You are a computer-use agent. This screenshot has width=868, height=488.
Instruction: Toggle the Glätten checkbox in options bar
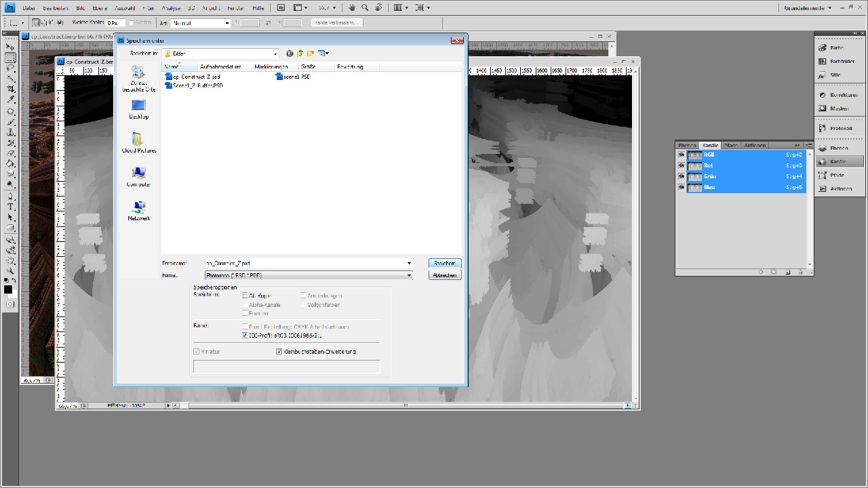tap(132, 23)
